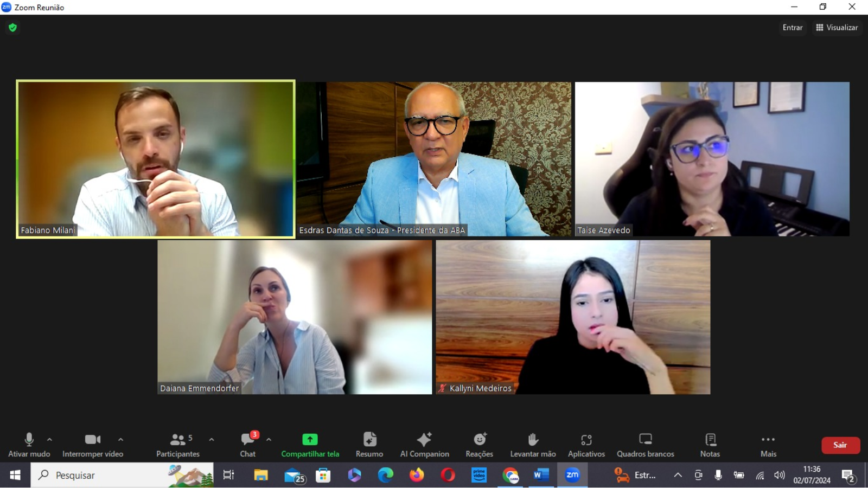This screenshot has height=488, width=868.
Task: Click the Entrar button
Action: pyautogui.click(x=792, y=28)
